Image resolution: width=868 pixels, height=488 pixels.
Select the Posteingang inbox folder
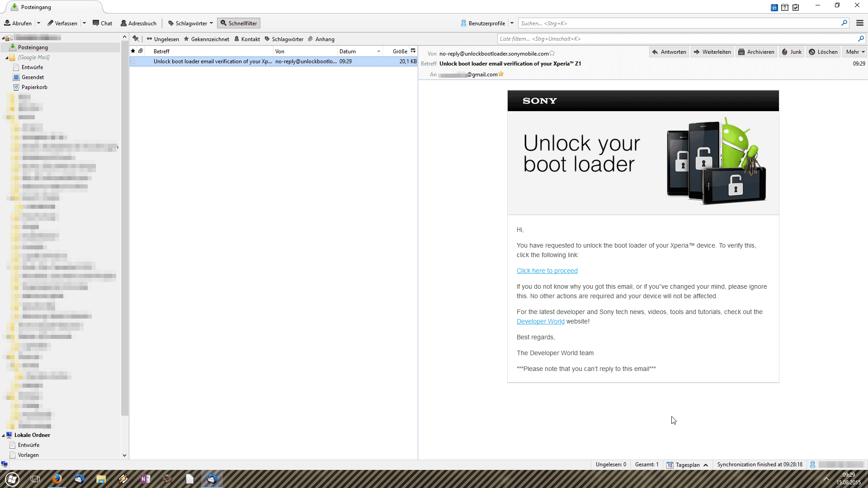[x=61, y=47]
